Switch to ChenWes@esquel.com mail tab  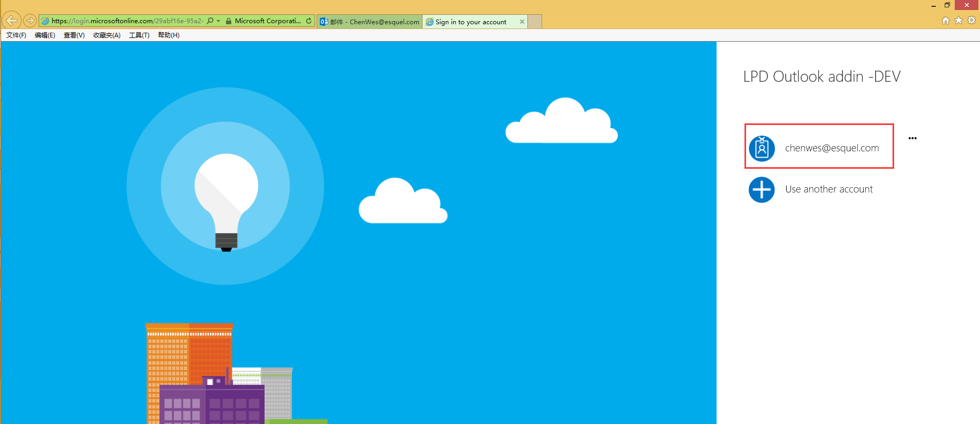point(369,22)
